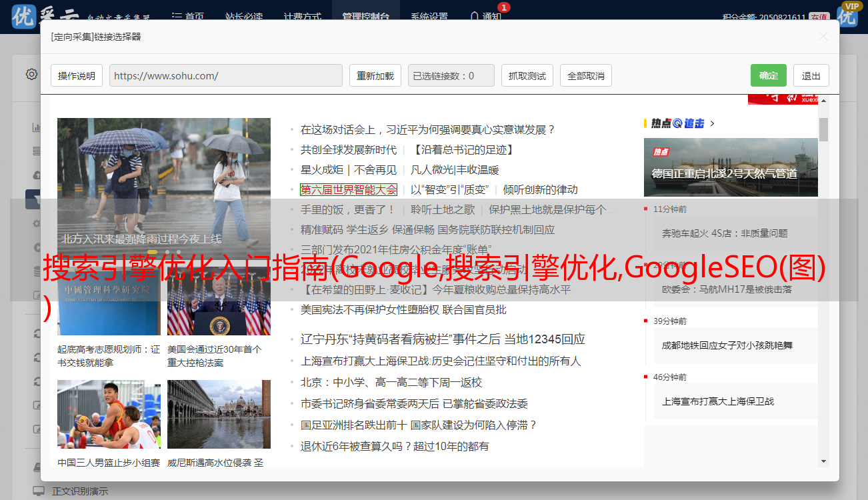Click the sohu.com URL input field
The width and height of the screenshot is (868, 500).
coord(225,76)
